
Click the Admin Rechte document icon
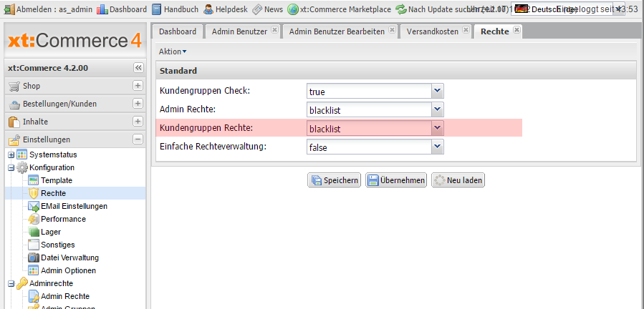coord(34,296)
